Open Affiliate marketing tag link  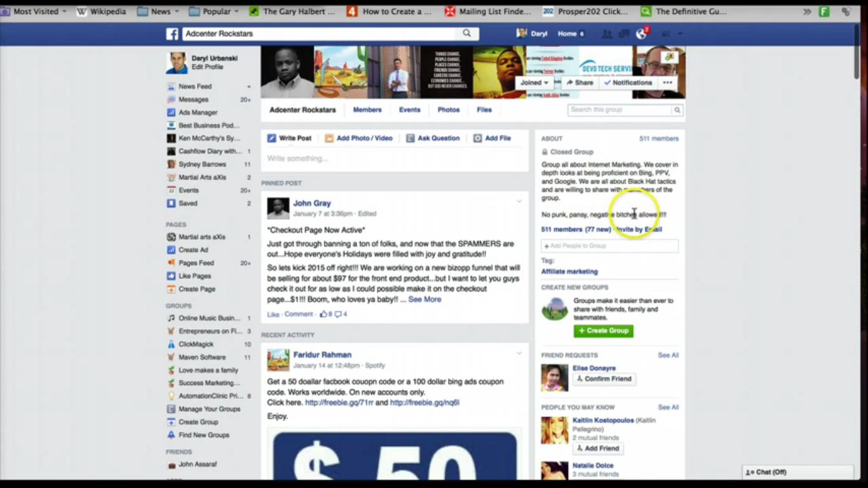tap(569, 271)
